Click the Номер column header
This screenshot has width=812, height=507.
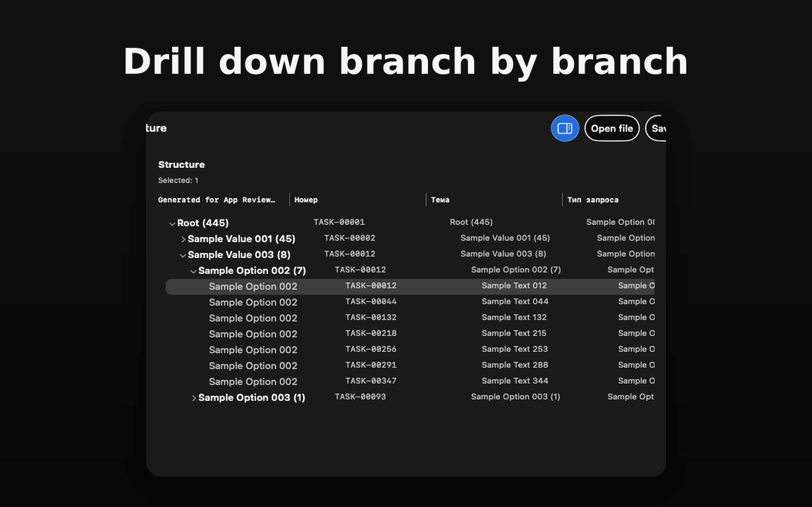(306, 200)
